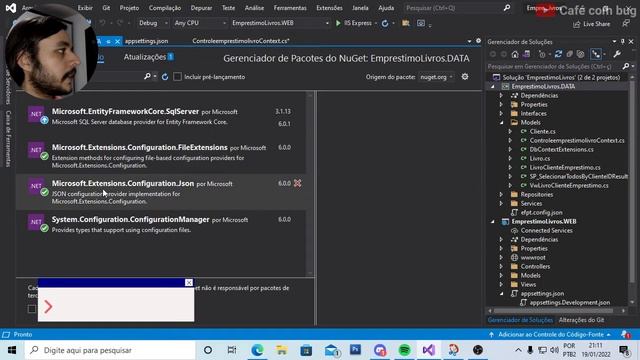Collapse all icon in Solution Explorer
The height and width of the screenshot is (360, 640).
tap(569, 54)
